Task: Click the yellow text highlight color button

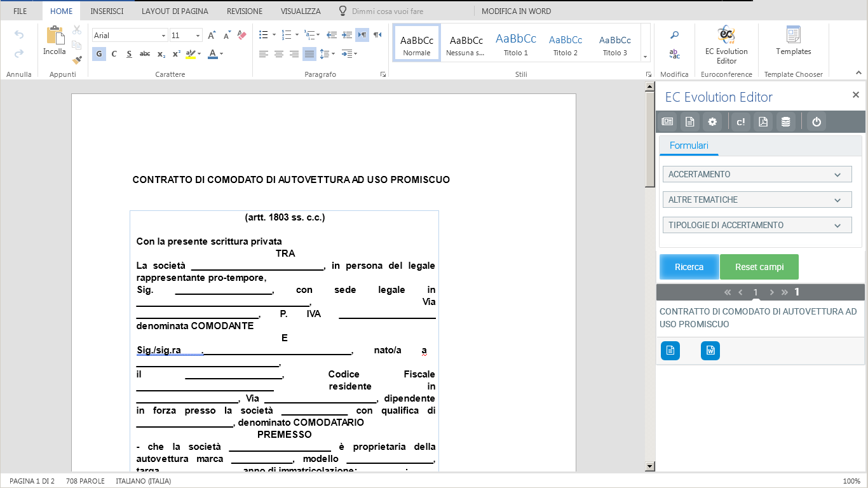Action: tap(190, 54)
